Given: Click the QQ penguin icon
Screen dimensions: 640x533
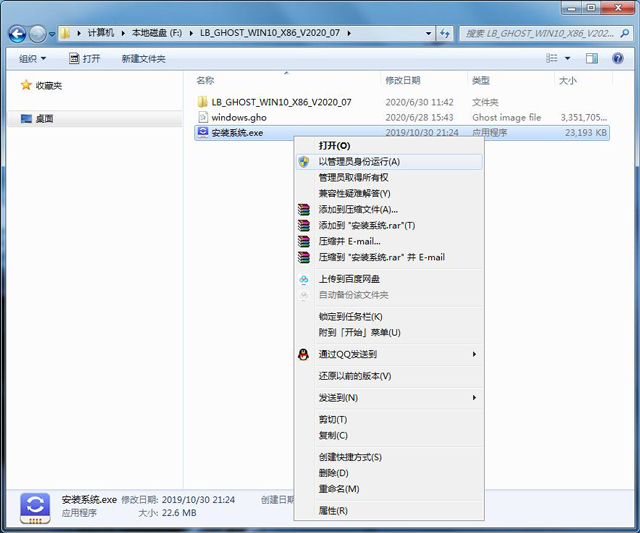Looking at the screenshot, I should [x=303, y=354].
